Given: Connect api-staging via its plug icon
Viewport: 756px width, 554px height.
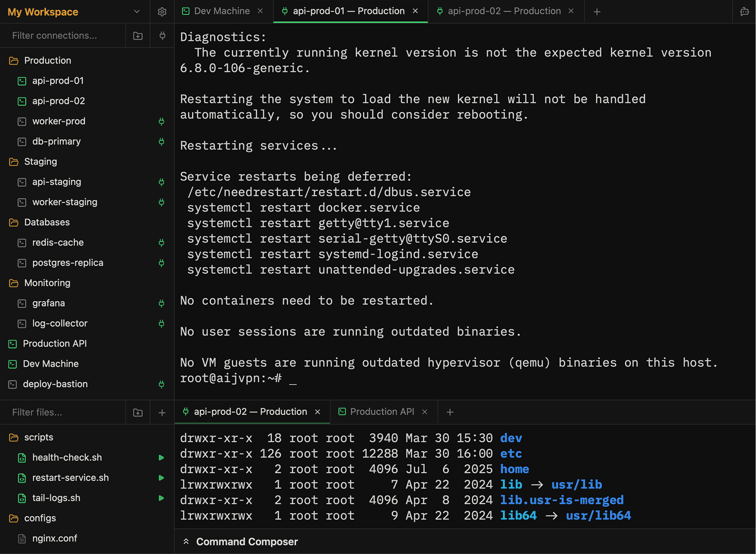Looking at the screenshot, I should [x=161, y=182].
